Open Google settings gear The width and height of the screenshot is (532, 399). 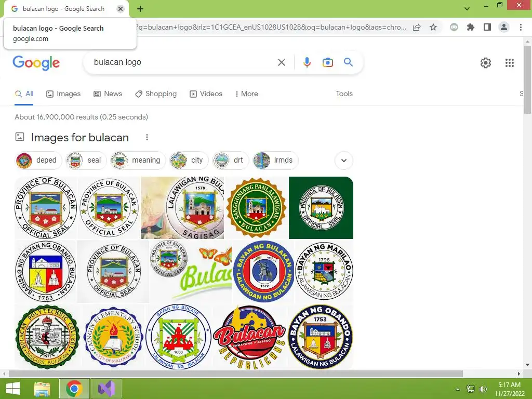[x=486, y=63]
